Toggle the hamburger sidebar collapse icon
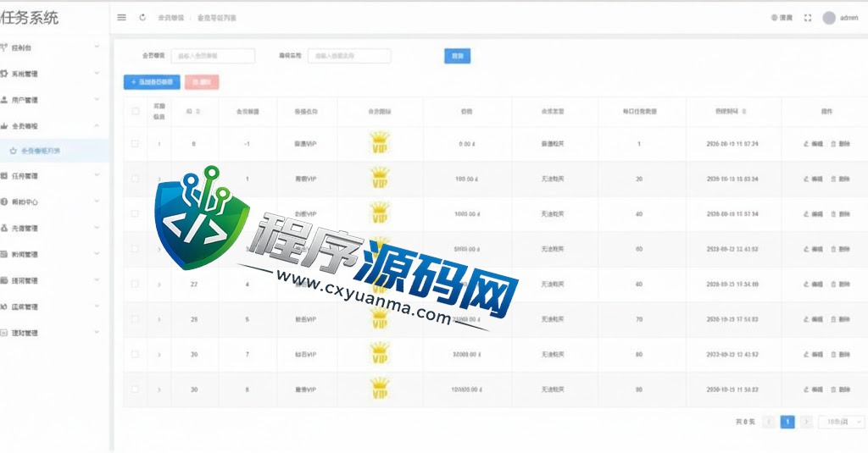 122,18
